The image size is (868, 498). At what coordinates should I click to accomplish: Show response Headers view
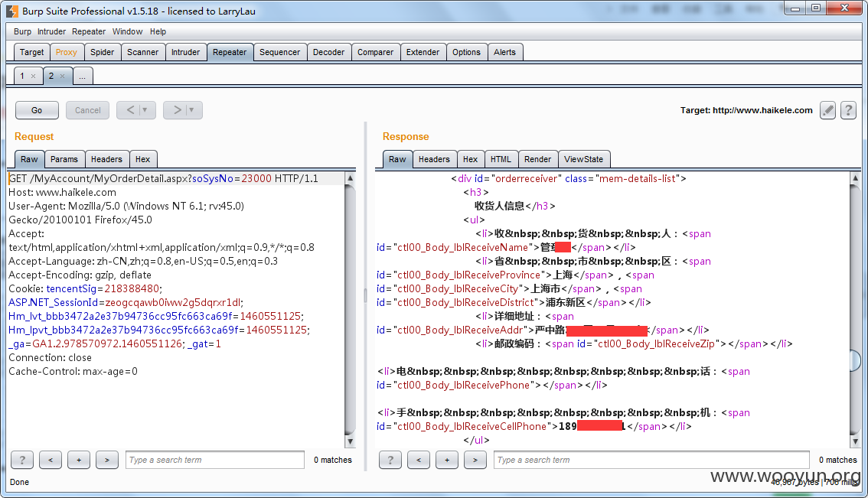(x=434, y=159)
